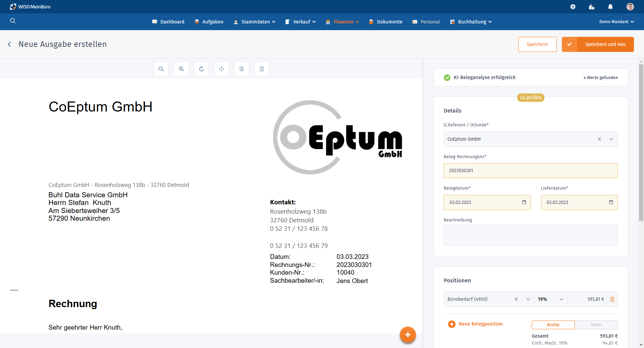
Task: Open the search magnifier icon
Action: pyautogui.click(x=13, y=21)
